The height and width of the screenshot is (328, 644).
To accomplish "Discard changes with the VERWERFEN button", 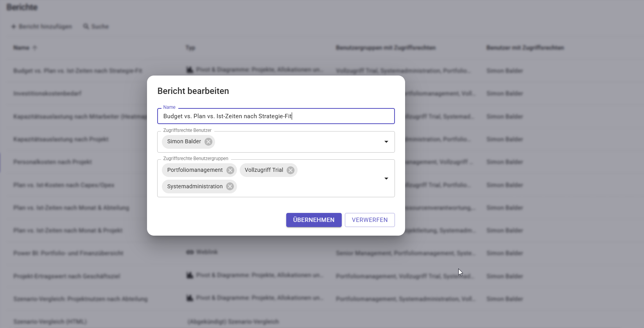I will point(370,220).
